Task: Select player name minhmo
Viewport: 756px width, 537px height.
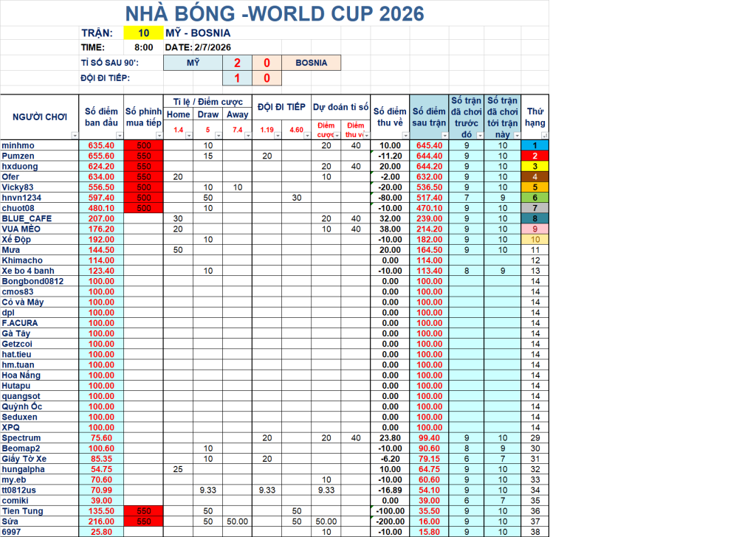Action: 18,145
